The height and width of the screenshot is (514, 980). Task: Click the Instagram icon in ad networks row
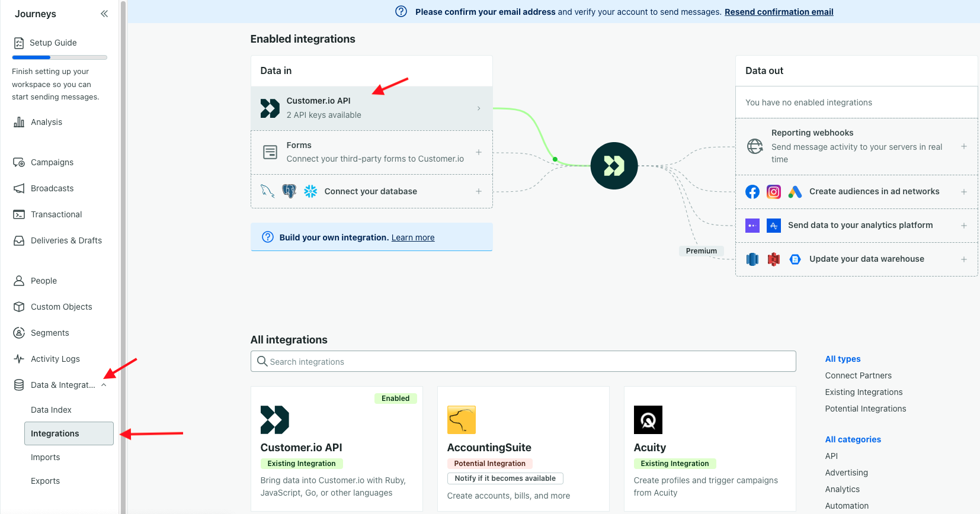pyautogui.click(x=774, y=192)
